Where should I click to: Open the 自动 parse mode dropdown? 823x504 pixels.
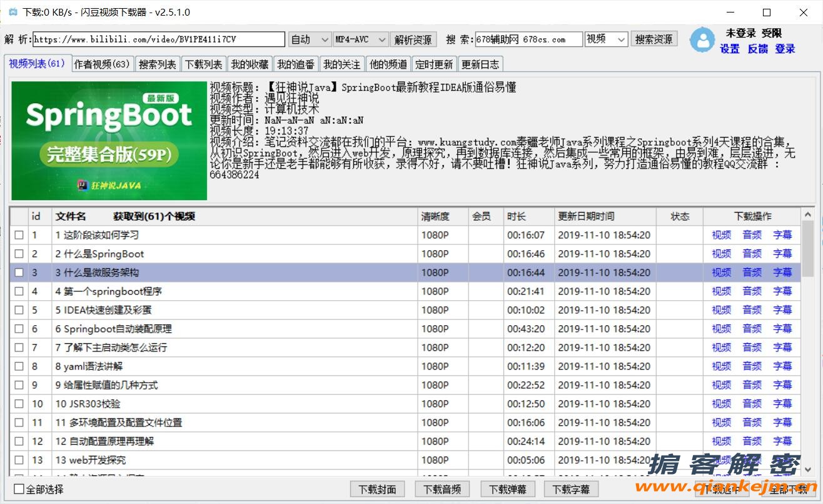(x=310, y=39)
